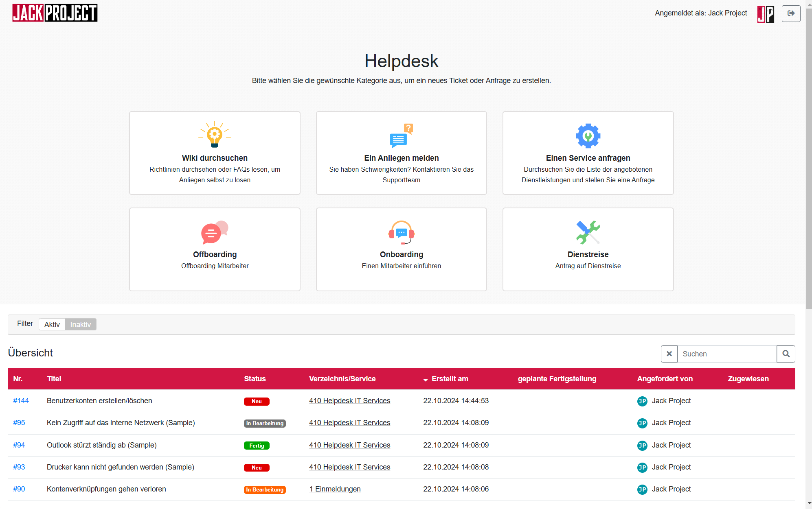Image resolution: width=812 pixels, height=509 pixels.
Task: Click the magnifier search button
Action: tap(786, 354)
